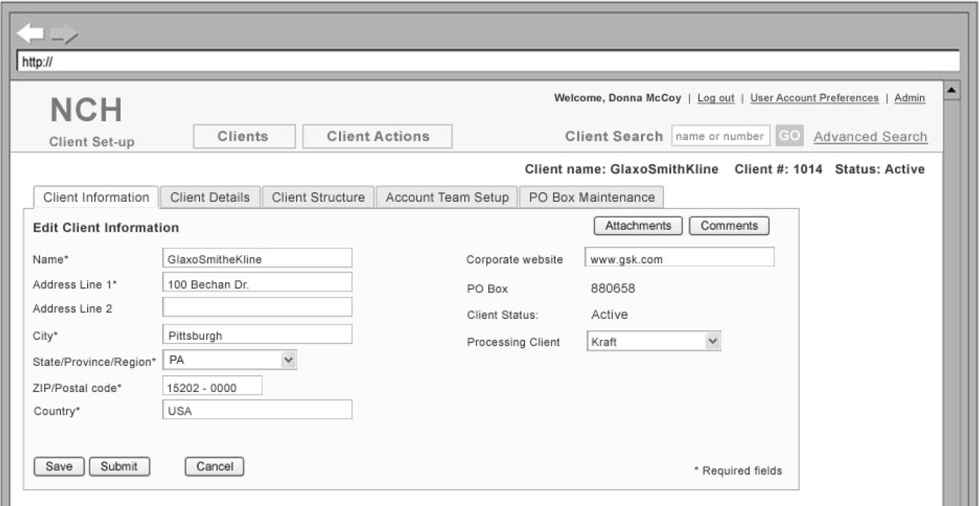
Task: Click the scrollbar up arrow
Action: pos(951,90)
